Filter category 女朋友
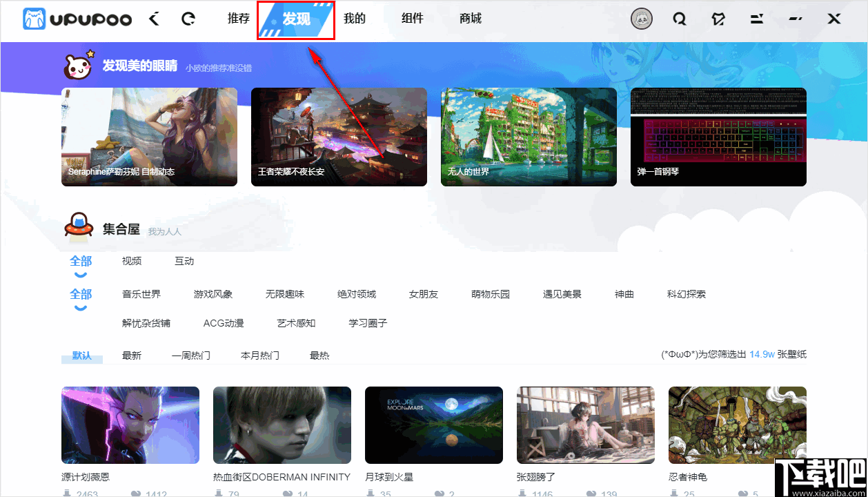The height and width of the screenshot is (497, 868). [424, 294]
